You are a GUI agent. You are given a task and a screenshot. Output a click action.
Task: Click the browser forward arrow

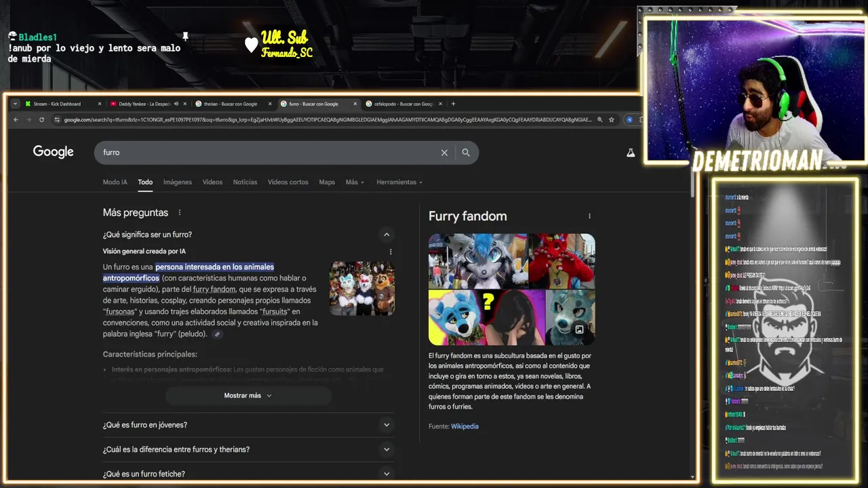28,120
